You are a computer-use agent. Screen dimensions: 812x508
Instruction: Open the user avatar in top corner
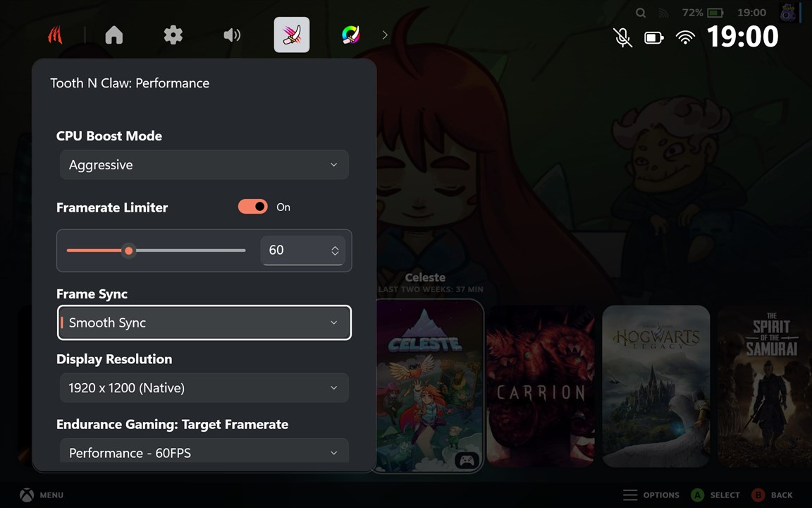pos(788,13)
